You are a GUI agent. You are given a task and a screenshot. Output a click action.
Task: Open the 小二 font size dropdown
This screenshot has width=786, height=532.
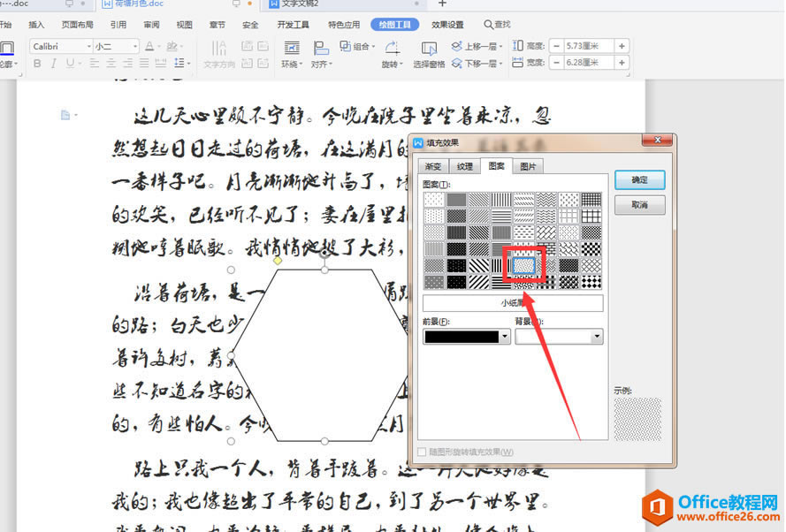(135, 46)
